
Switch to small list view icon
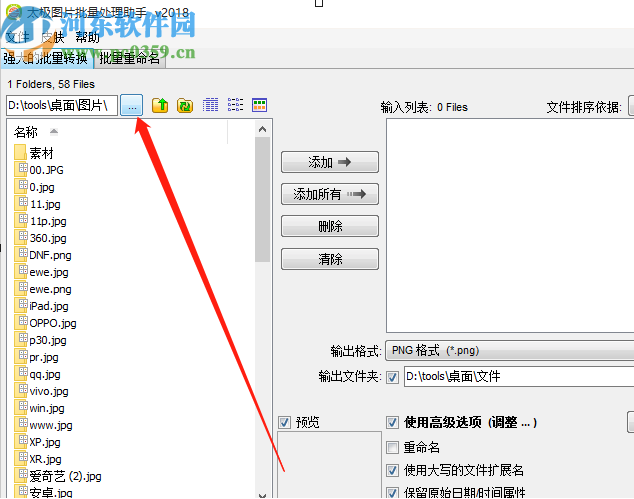click(235, 105)
